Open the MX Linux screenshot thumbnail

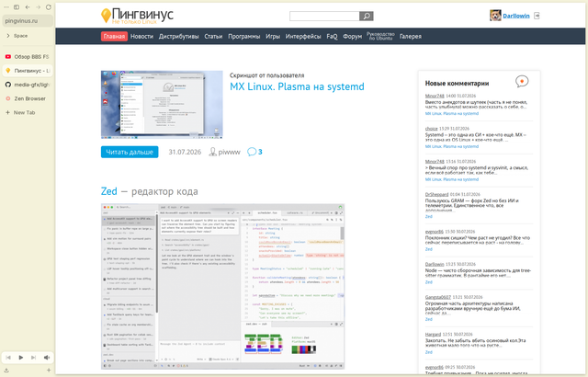[162, 105]
